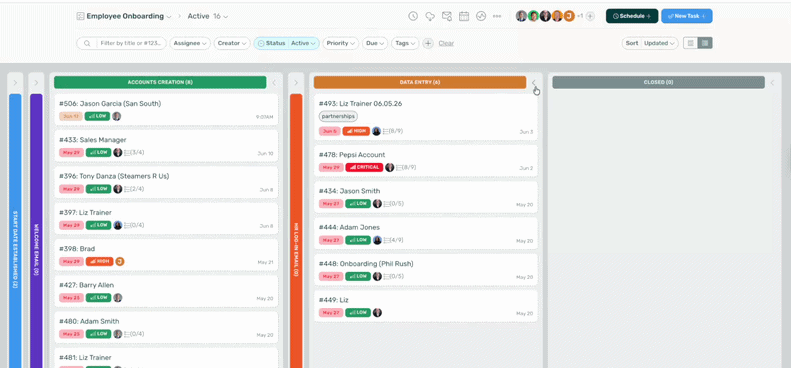Click the Closed (0) column header
The image size is (791, 368).
tap(658, 82)
